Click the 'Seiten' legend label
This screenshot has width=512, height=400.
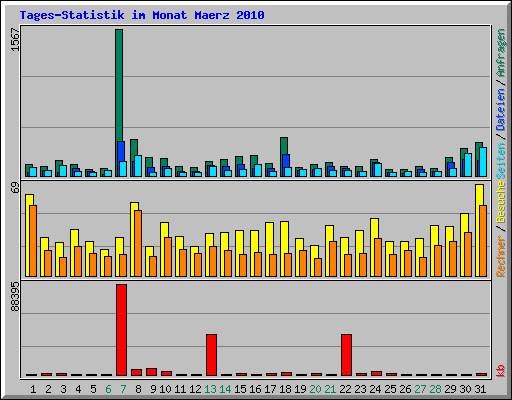501,161
